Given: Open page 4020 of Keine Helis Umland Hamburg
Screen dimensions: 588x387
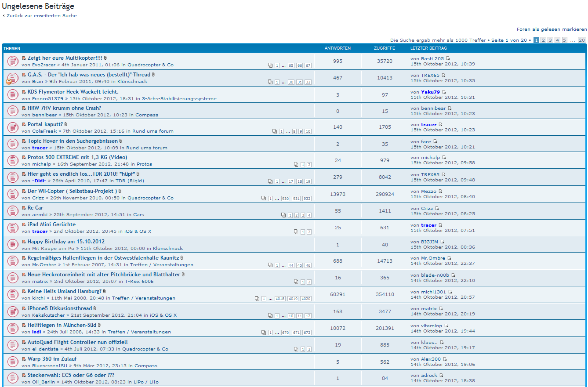Looking at the screenshot, I should pyautogui.click(x=306, y=299).
